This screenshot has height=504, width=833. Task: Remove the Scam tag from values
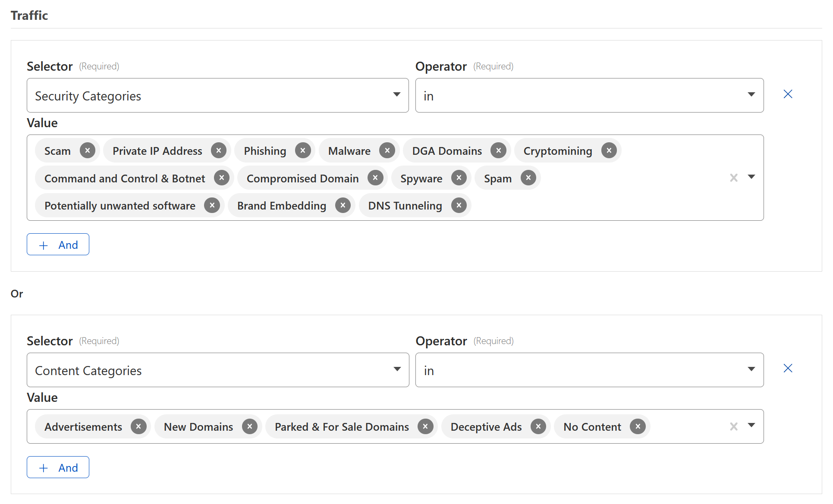(x=88, y=150)
